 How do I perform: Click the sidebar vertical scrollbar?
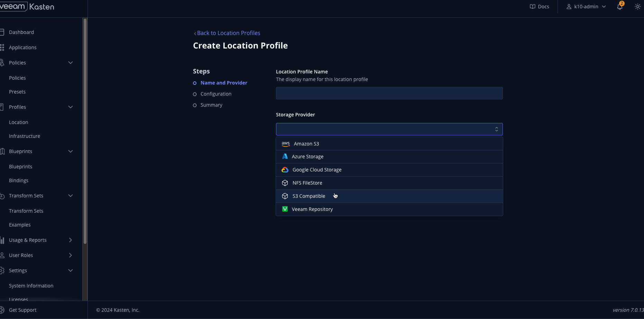(85, 132)
